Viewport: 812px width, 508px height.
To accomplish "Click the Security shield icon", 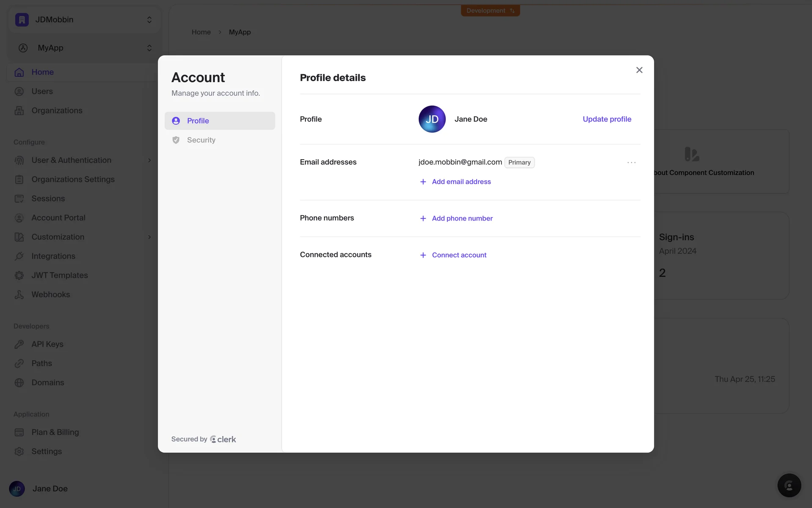I will (x=176, y=140).
